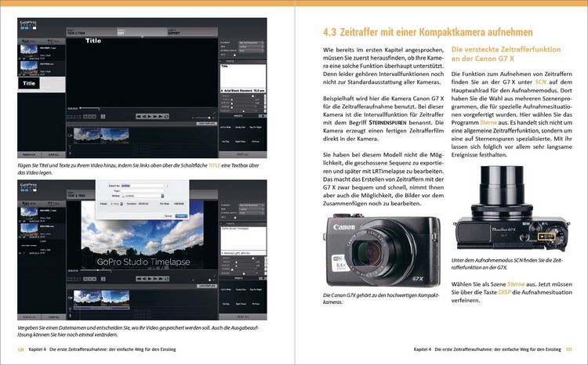
Task: Click blue Export button in dialog
Action: pyautogui.click(x=182, y=216)
